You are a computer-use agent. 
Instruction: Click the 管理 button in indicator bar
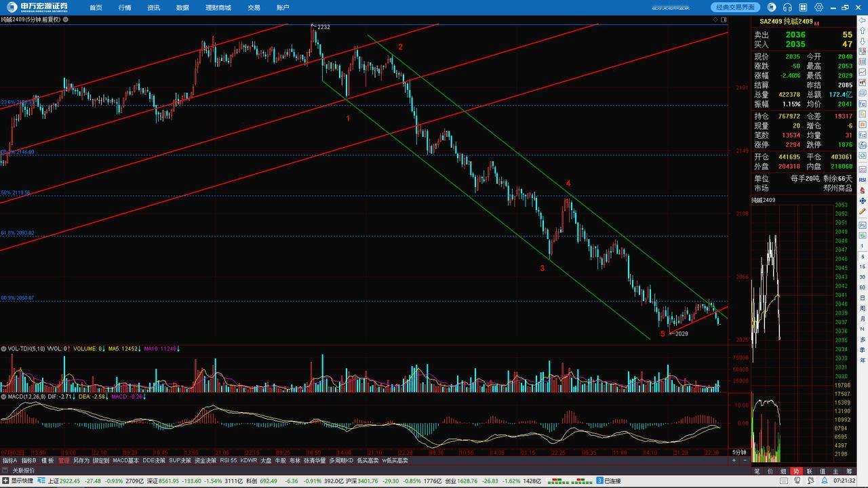64,460
